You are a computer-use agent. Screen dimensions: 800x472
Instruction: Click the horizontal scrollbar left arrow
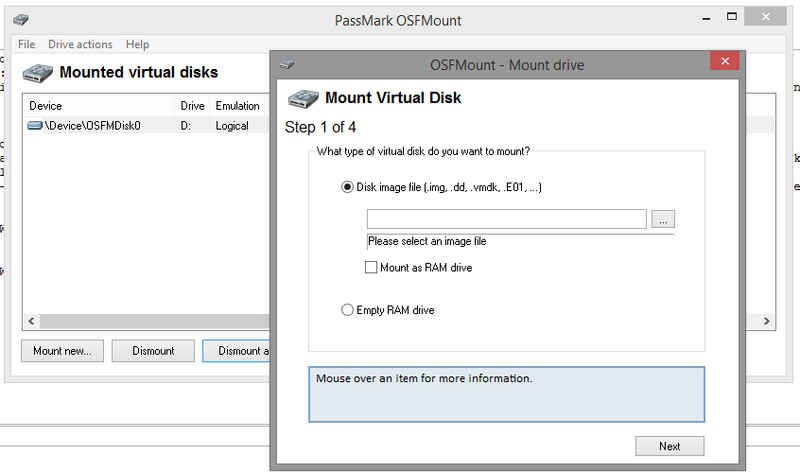pyautogui.click(x=30, y=322)
